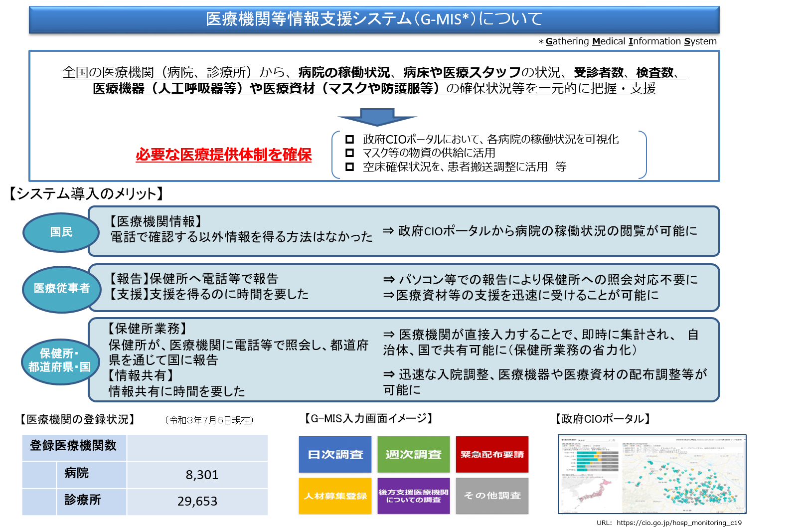Click the gray その他調査 tile

tap(491, 496)
